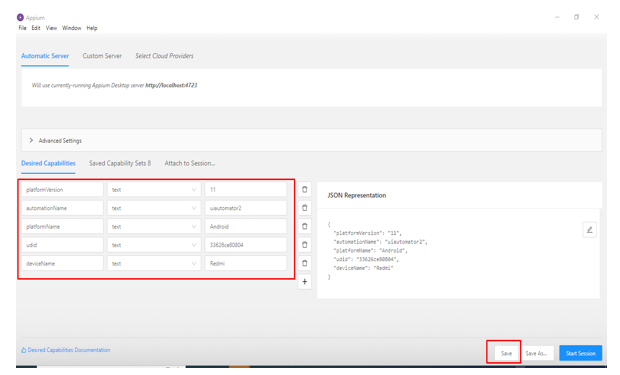
Task: Open the Edit menu
Action: point(36,28)
